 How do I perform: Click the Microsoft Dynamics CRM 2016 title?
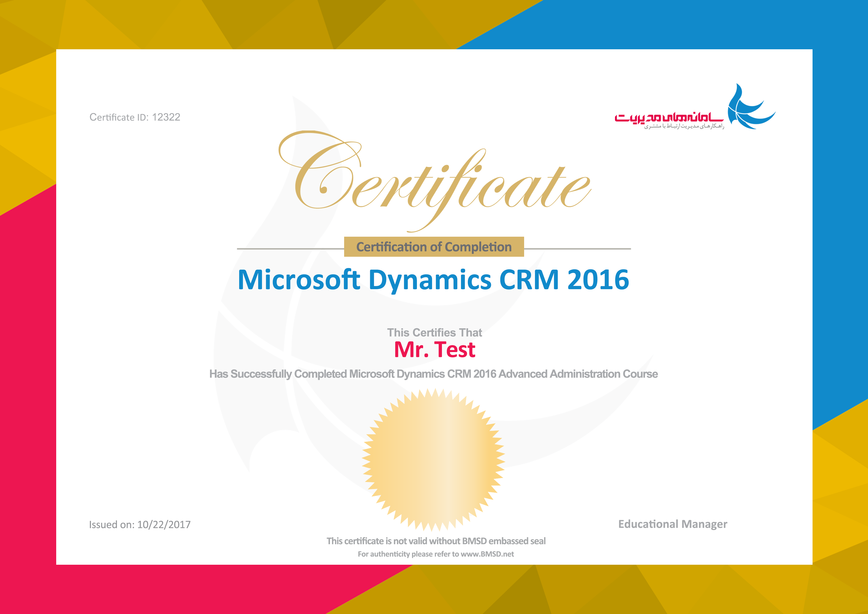point(433,280)
